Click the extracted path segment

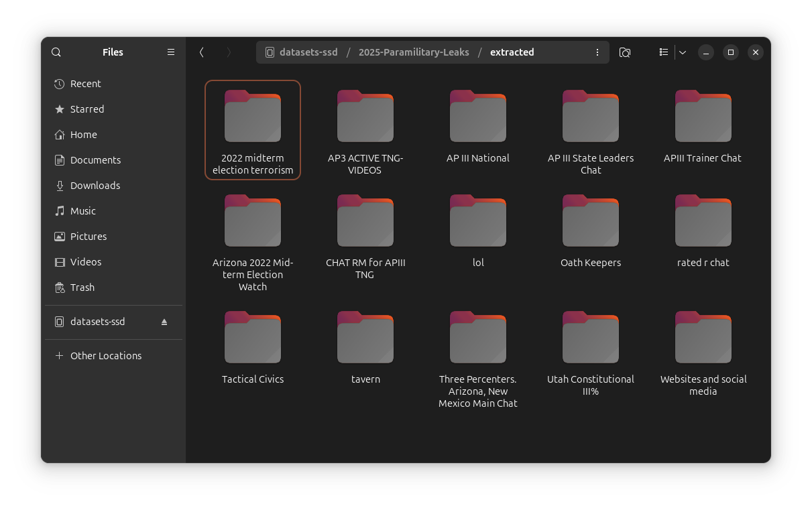[512, 52]
